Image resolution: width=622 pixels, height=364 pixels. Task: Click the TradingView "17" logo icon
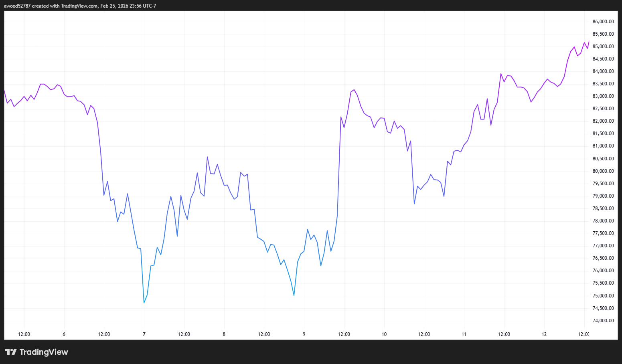(x=12, y=352)
